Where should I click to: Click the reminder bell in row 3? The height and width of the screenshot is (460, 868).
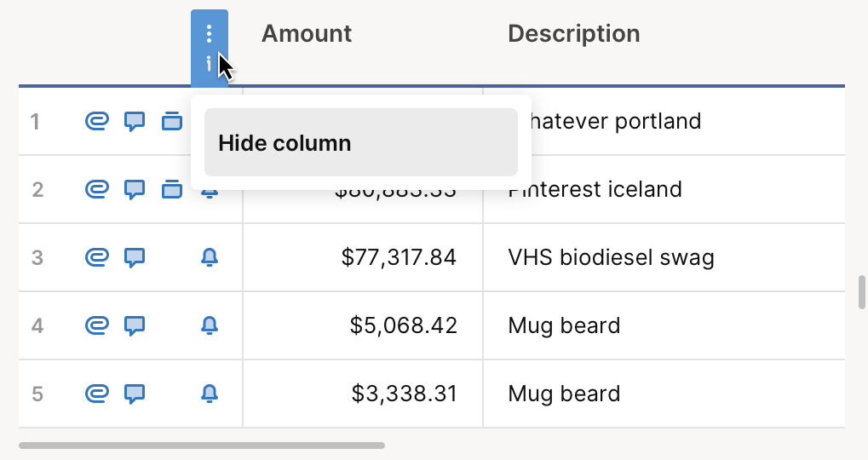tap(210, 257)
